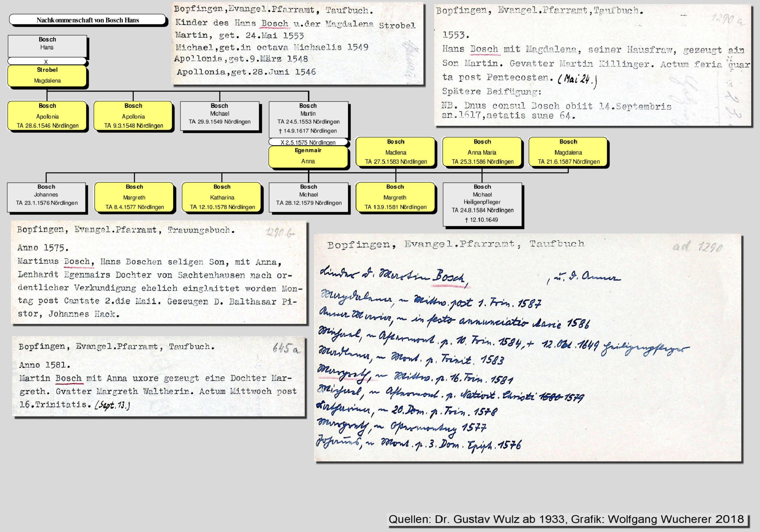Select Bosch Michael TA 29.9.1549 box
The height and width of the screenshot is (532, 760).
[220, 116]
